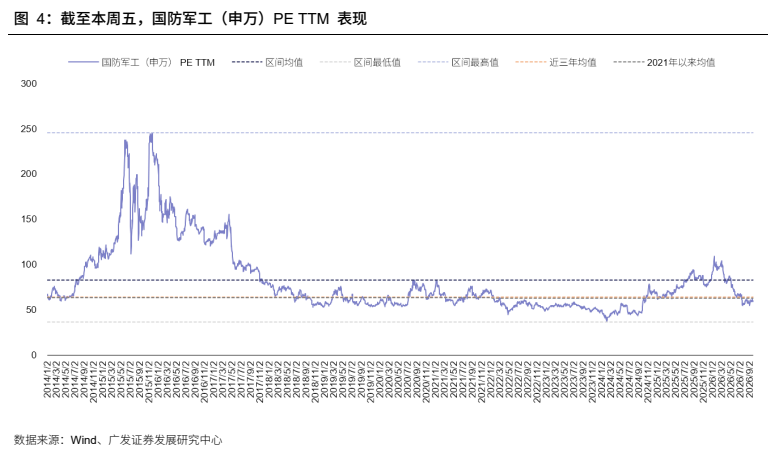The image size is (768, 459).
Task: Click x-axis date label 2026/9/2
Action: pyautogui.click(x=749, y=380)
